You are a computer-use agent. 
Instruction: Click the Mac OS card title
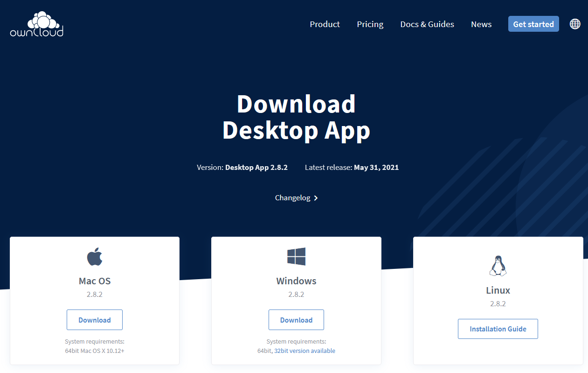(x=95, y=281)
